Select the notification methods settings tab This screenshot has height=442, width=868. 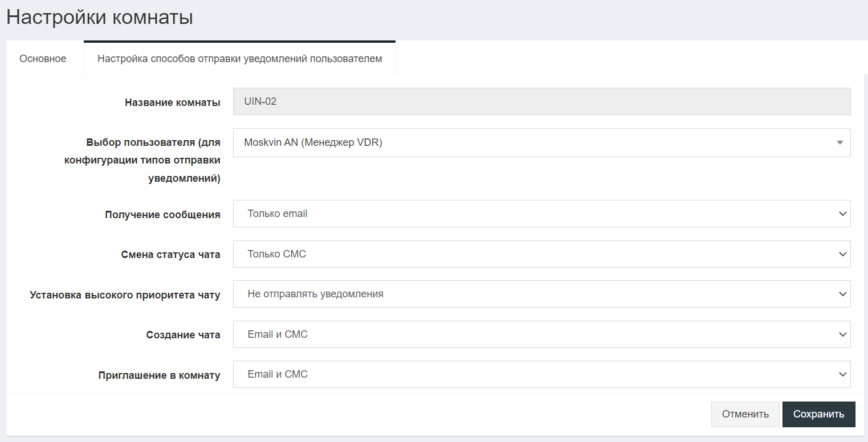[x=239, y=59]
